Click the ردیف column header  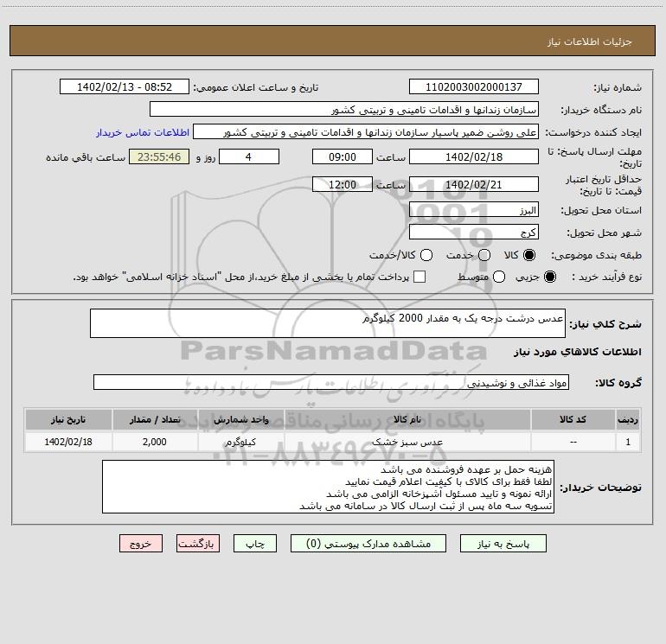pos(628,419)
